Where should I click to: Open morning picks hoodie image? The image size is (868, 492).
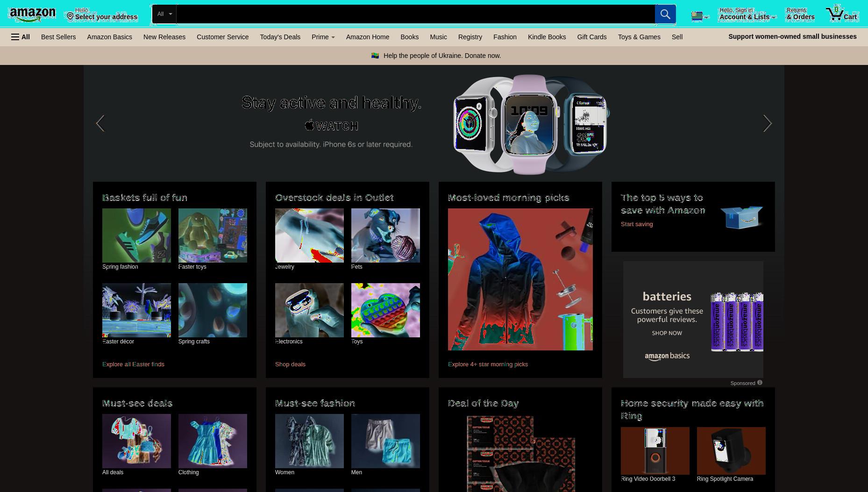point(520,279)
